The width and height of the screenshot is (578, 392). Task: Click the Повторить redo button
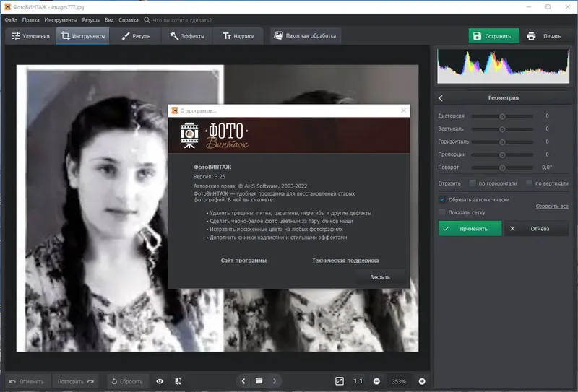tap(76, 381)
